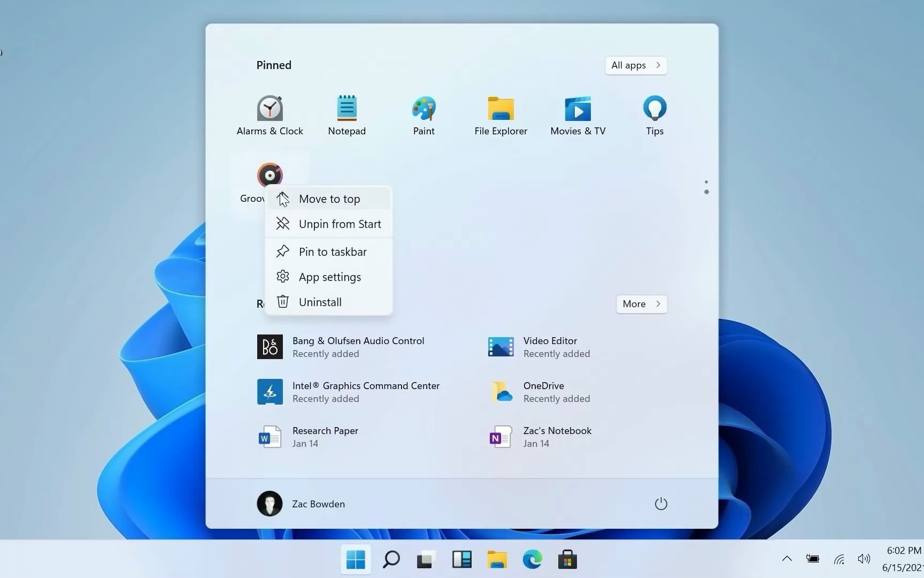This screenshot has width=924, height=578.
Task: Choose Uninstall in the context menu
Action: pyautogui.click(x=329, y=302)
